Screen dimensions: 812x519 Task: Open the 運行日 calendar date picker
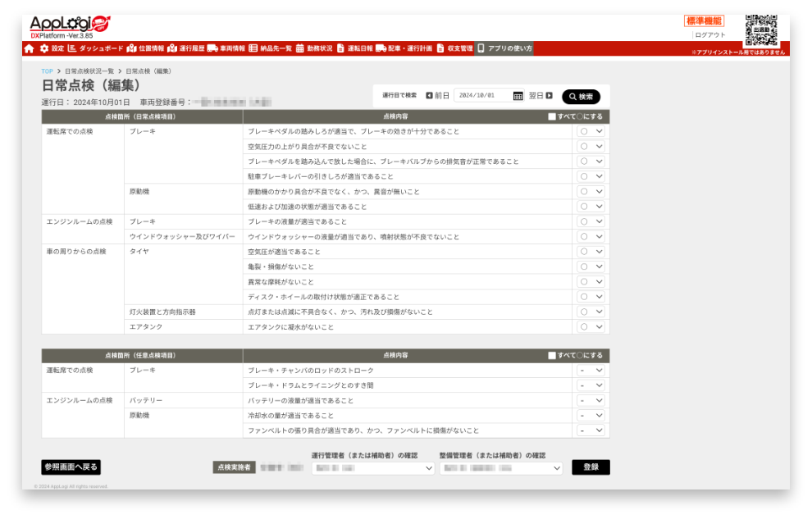click(518, 96)
